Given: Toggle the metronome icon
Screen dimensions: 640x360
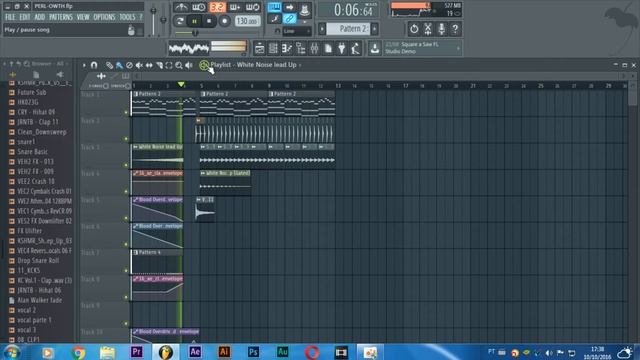Looking at the screenshot, I should click(x=181, y=7).
